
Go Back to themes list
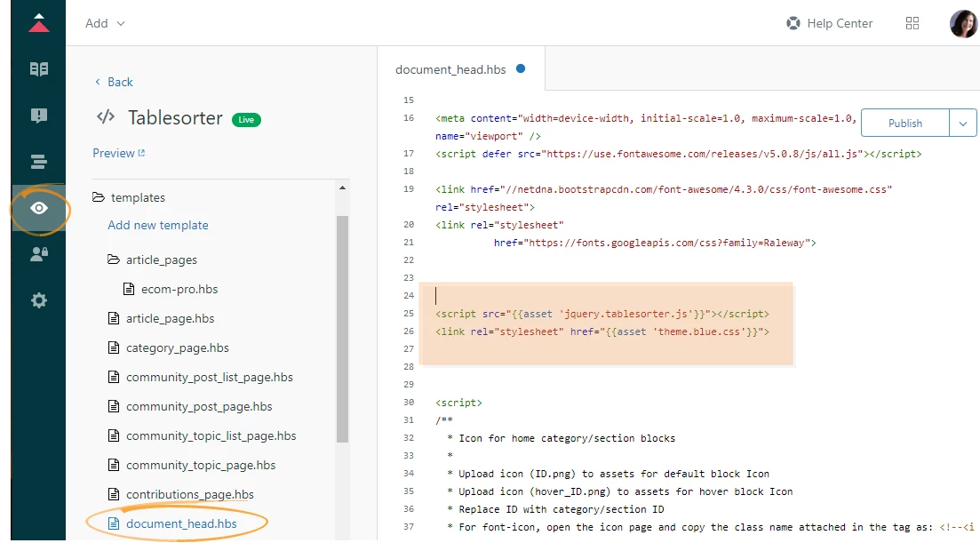(114, 82)
